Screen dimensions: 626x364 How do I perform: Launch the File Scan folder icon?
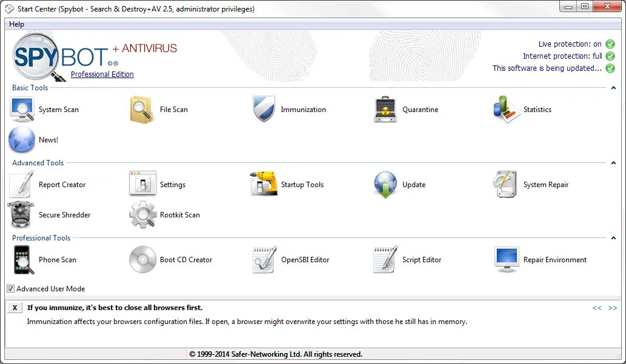pyautogui.click(x=142, y=110)
